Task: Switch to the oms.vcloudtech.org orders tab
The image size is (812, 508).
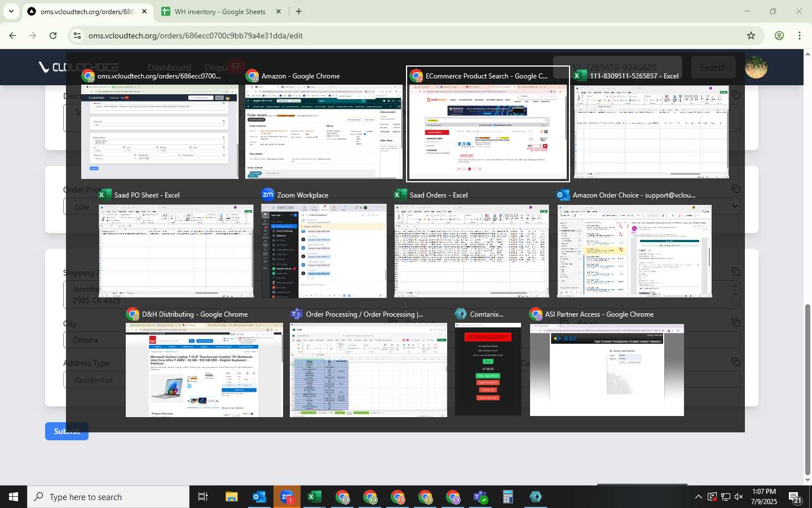Action: pos(87,11)
